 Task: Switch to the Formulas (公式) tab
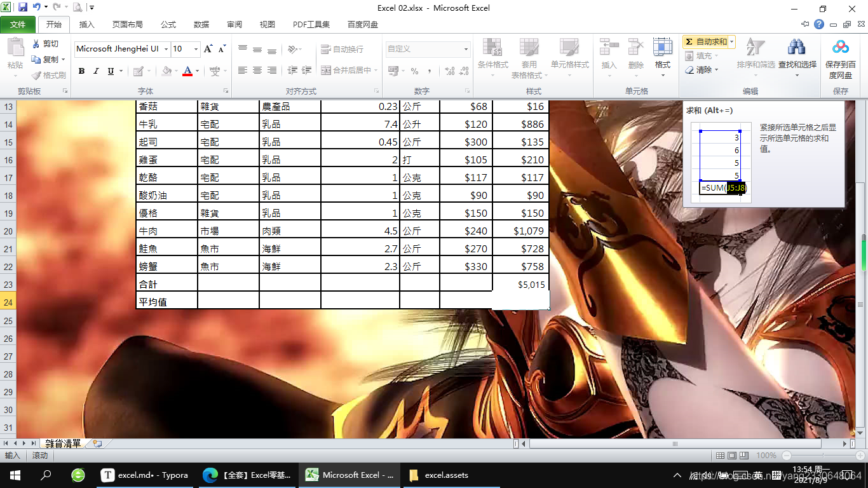[168, 25]
